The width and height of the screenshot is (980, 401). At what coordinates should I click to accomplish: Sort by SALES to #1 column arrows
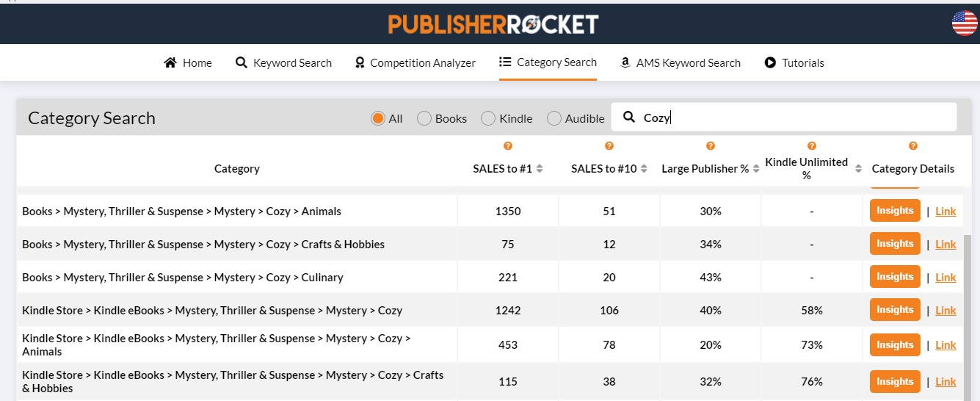pyautogui.click(x=540, y=169)
